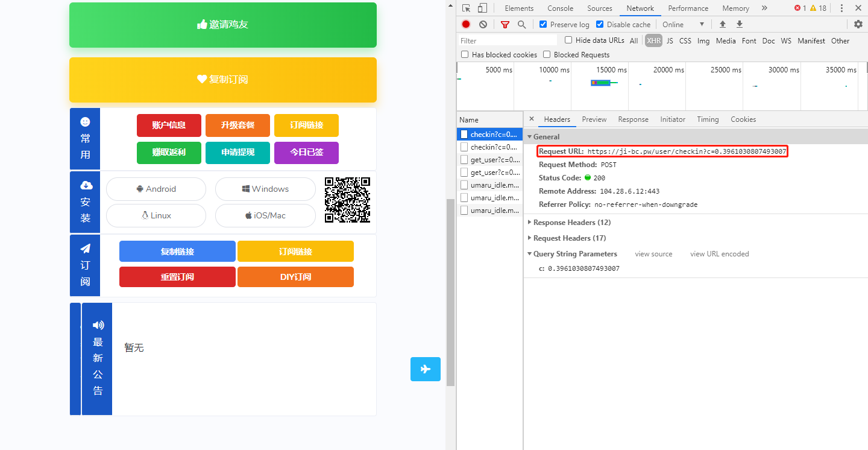Show the Timing tab
The image size is (868, 450).
pyautogui.click(x=708, y=119)
